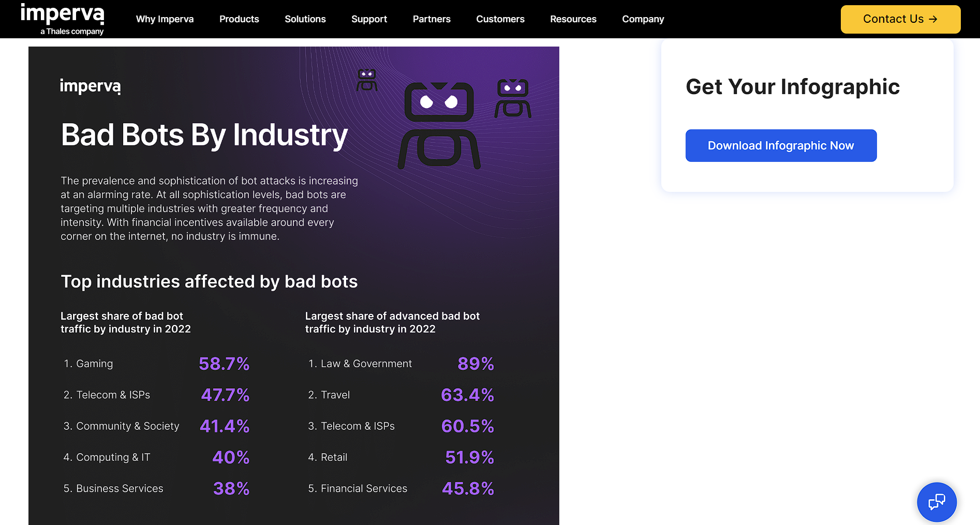Click the small robot icon at top center

(x=367, y=80)
